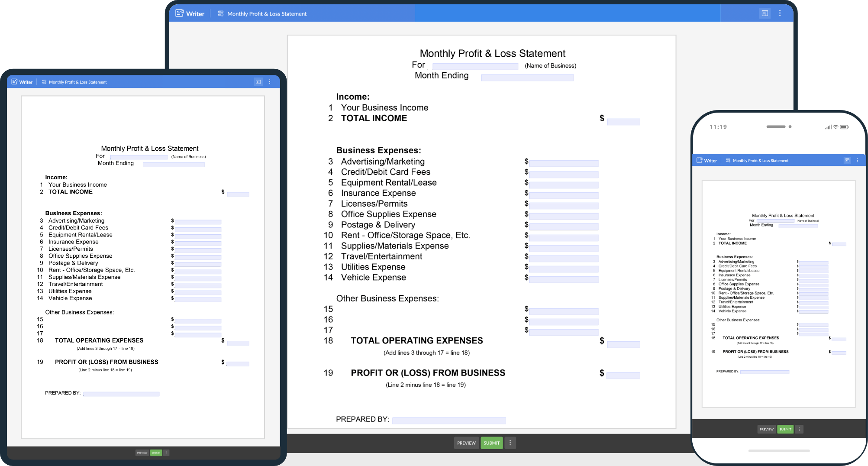Click the PREVIEW button on the desktop
Viewport: 868px width, 466px height.
pos(466,443)
